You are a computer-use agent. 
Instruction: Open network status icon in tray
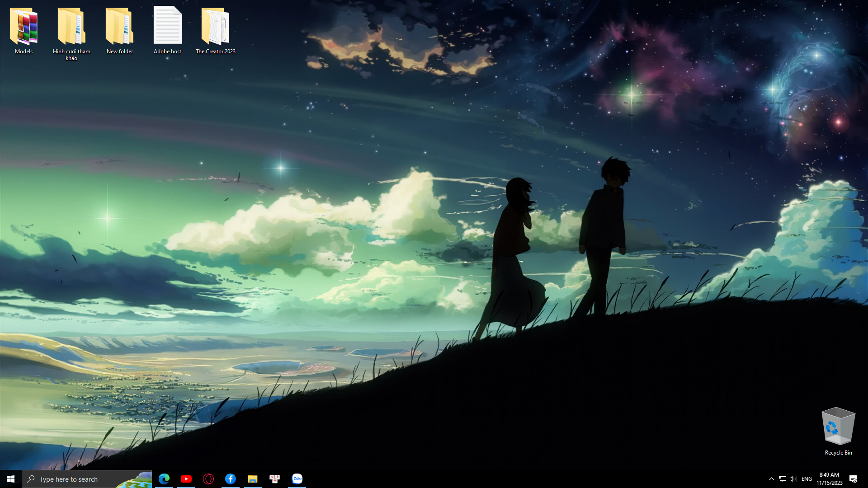(x=783, y=479)
